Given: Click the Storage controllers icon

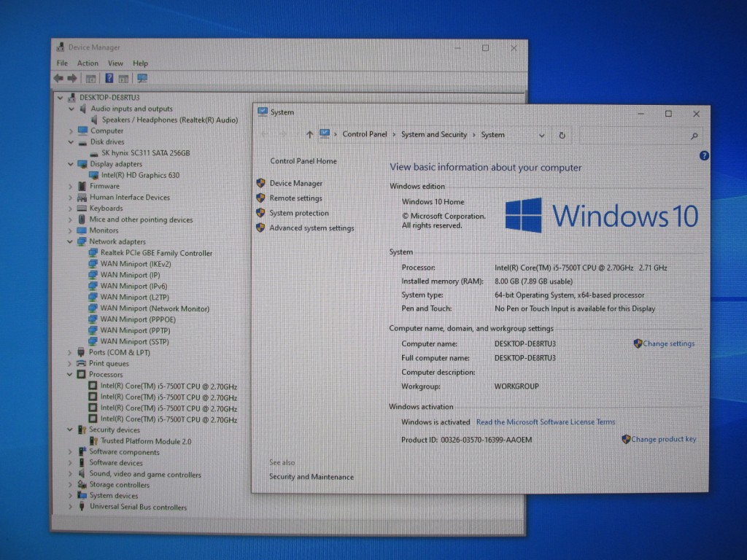Looking at the screenshot, I should pyautogui.click(x=82, y=485).
